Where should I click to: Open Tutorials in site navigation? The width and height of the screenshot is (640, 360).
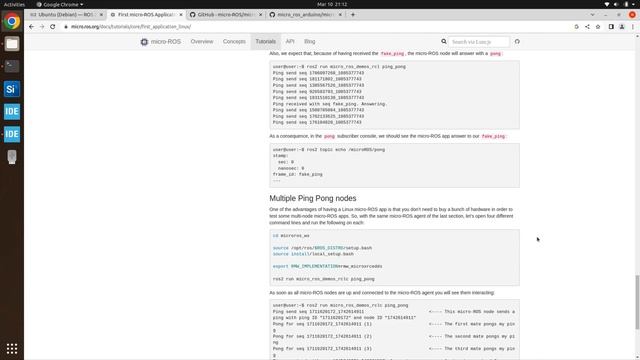266,42
